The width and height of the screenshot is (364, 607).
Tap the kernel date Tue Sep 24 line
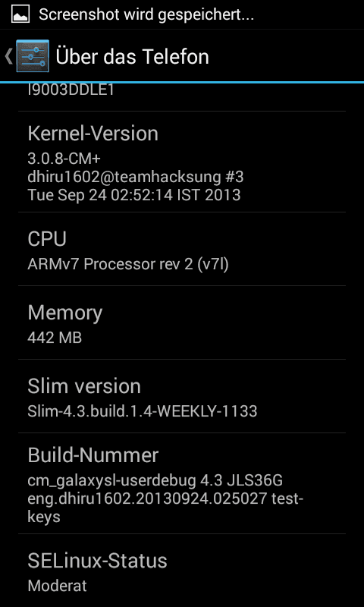coord(133,195)
